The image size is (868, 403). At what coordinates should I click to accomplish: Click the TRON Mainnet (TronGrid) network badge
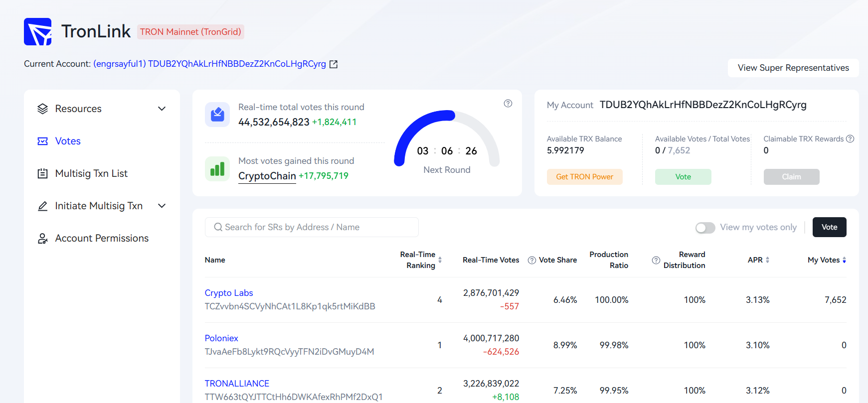tap(190, 32)
